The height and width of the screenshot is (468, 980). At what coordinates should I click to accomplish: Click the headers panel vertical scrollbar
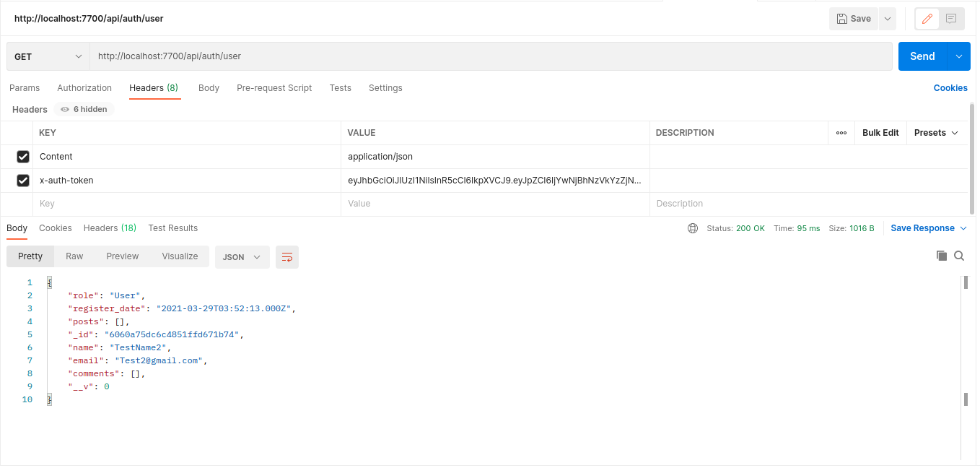974,159
